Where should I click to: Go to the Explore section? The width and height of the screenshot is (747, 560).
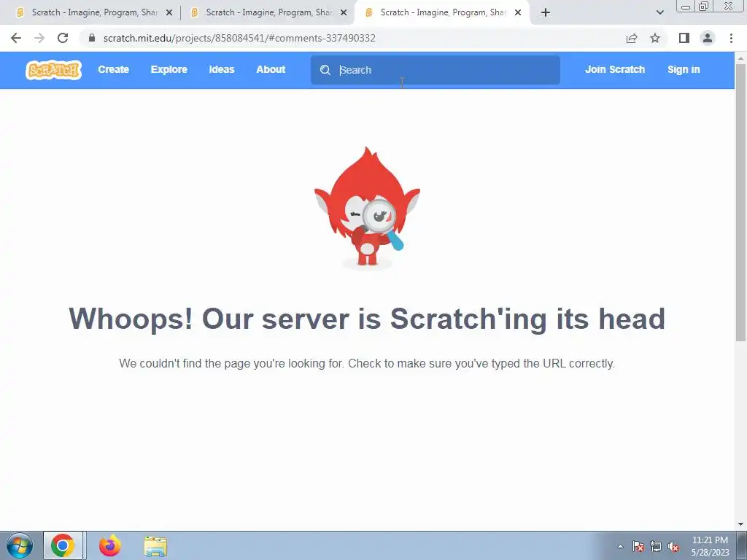coord(169,69)
